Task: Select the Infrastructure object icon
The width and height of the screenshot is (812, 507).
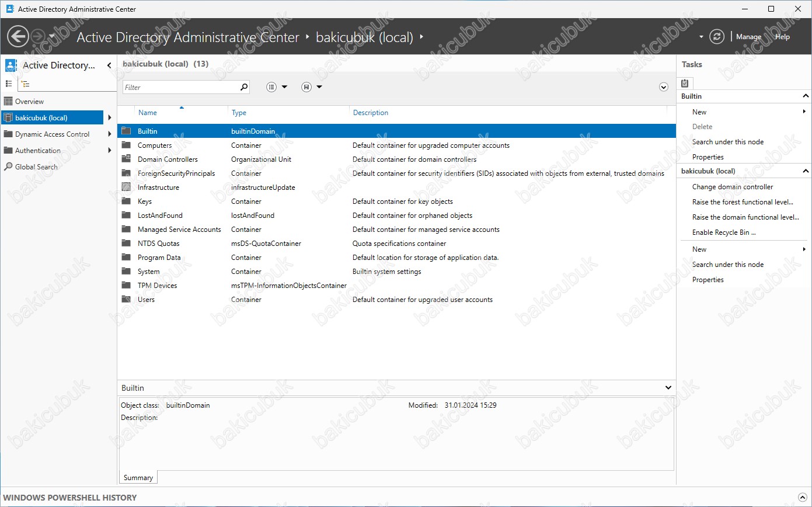Action: pos(126,187)
